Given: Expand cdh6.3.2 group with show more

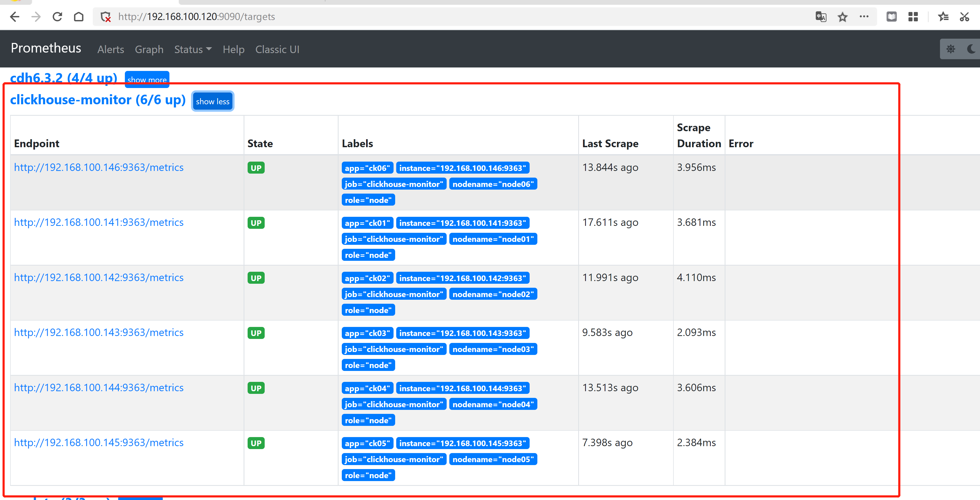Looking at the screenshot, I should [147, 79].
